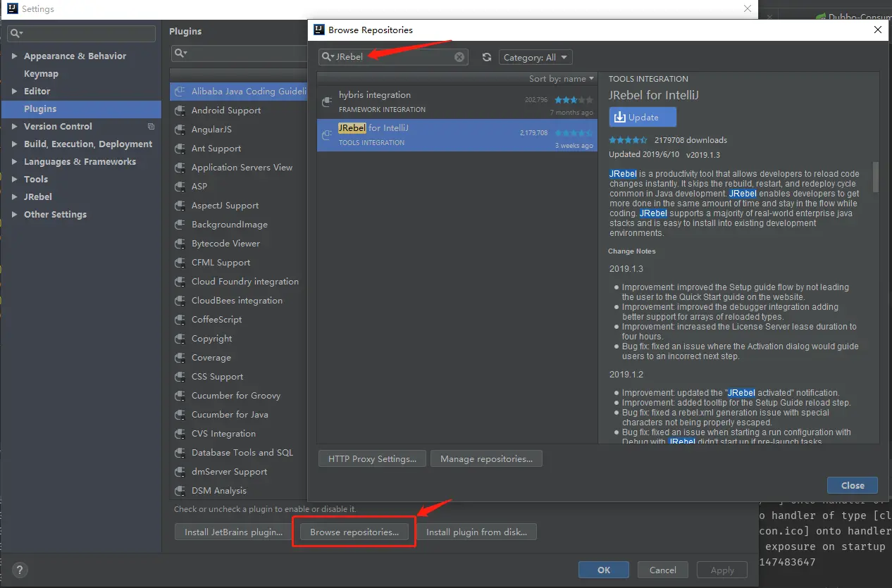The height and width of the screenshot is (588, 892).
Task: Click the star rating of JRebel for IntelliJ result
Action: click(574, 133)
